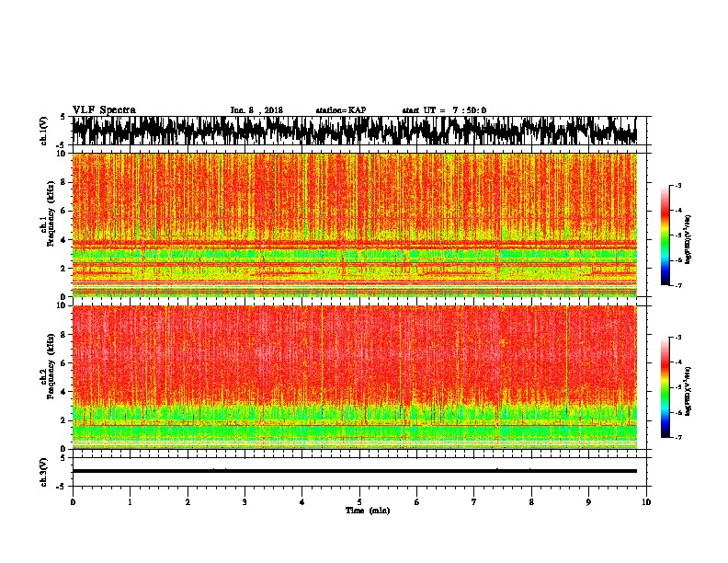Click the "5" tick of ch.1(V) axis
Image resolution: width=728 pixels, height=563 pixels.
tap(63, 117)
